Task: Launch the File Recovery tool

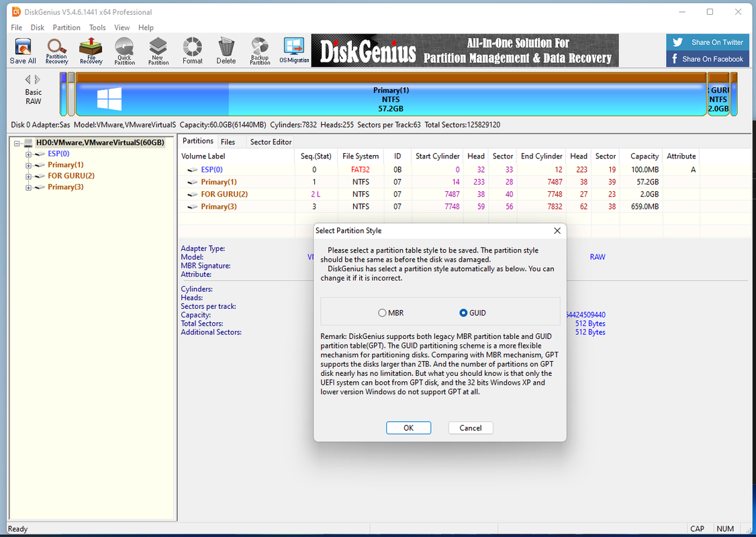Action: 91,50
